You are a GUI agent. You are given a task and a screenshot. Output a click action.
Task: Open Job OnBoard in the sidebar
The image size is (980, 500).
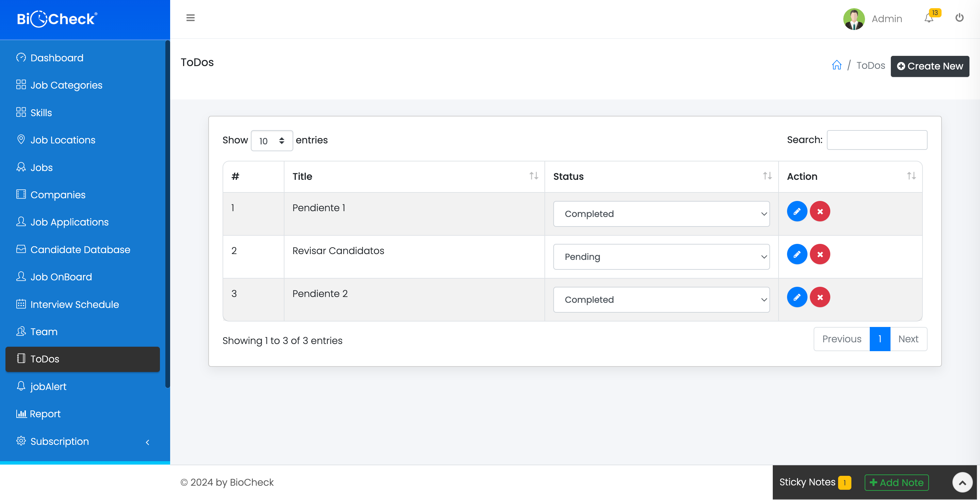[83, 277]
